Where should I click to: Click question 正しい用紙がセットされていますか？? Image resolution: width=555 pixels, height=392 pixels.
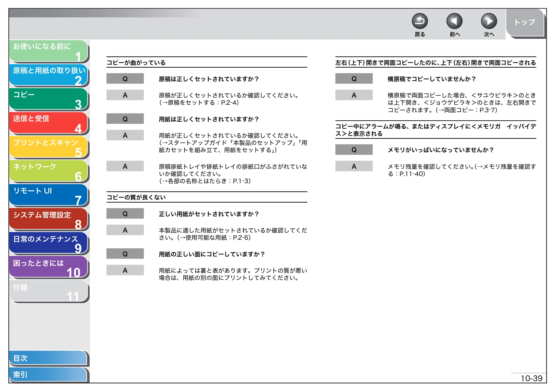209,214
